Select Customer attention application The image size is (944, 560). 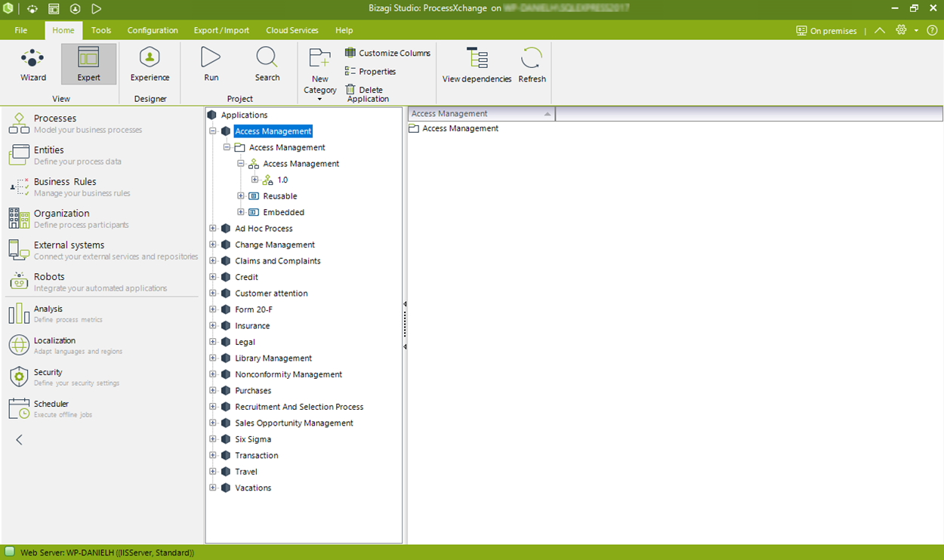click(271, 294)
